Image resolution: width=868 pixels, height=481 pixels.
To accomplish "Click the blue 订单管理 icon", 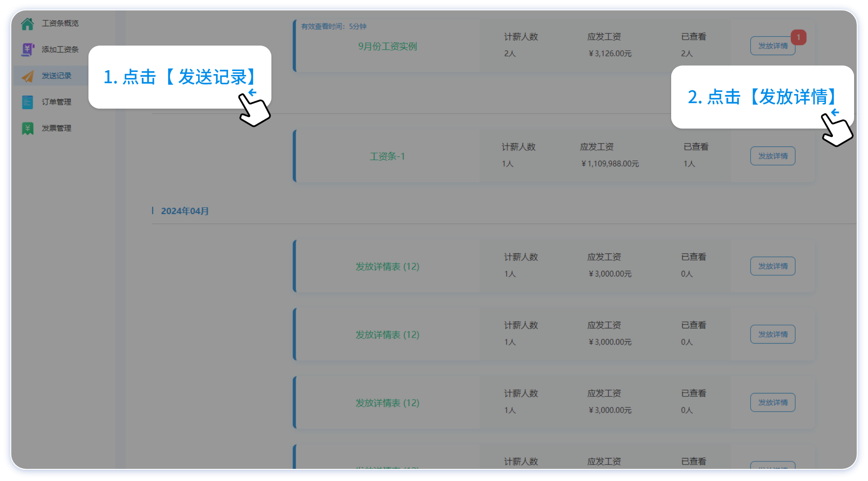I will point(27,102).
